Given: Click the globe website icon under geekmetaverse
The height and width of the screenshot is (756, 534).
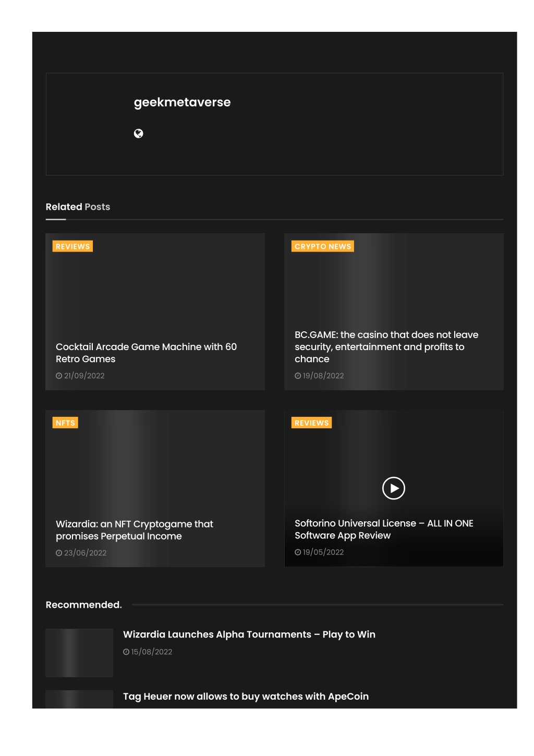Looking at the screenshot, I should tap(138, 134).
